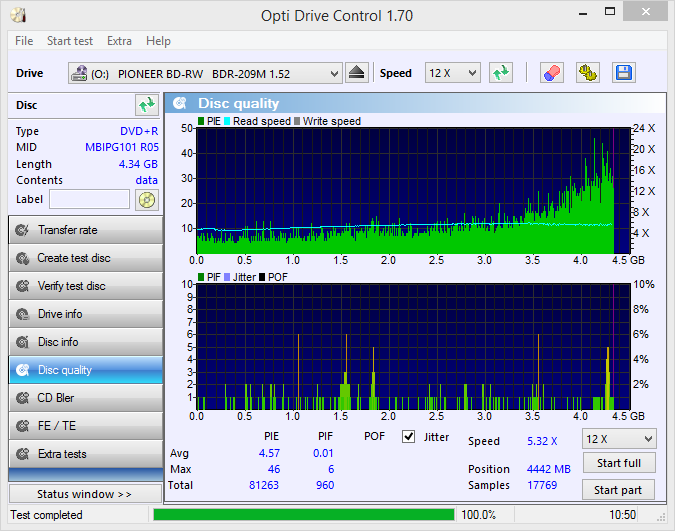Click the disc icon next to the Label field

[147, 200]
